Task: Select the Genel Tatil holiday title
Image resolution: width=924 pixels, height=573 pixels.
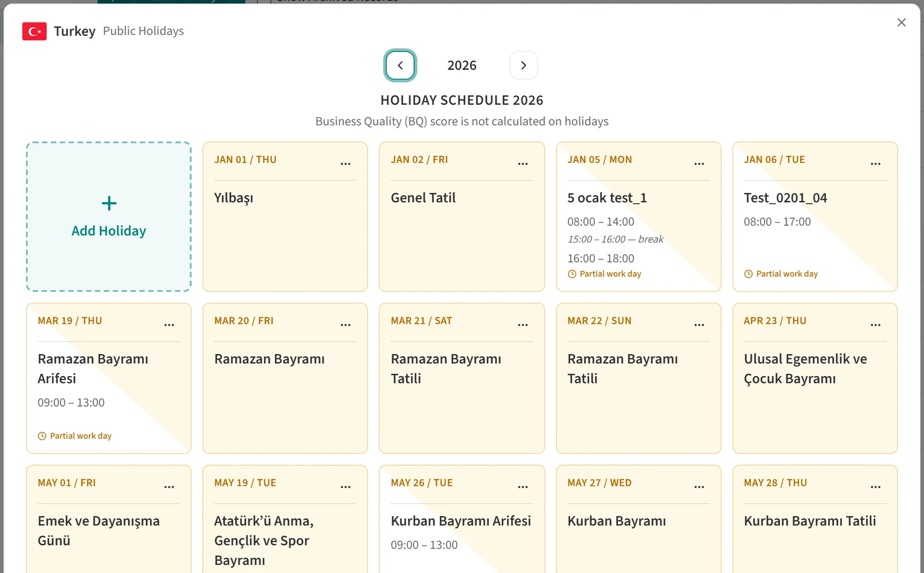Action: coord(423,198)
